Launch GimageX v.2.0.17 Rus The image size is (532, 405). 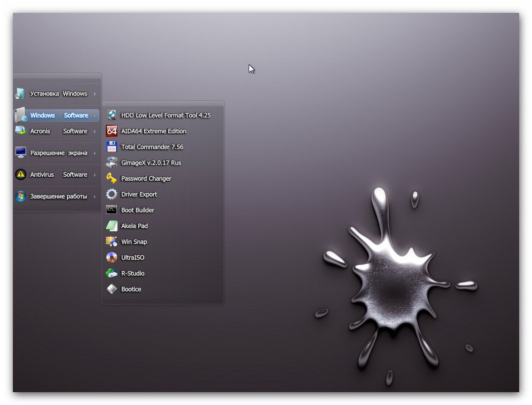(151, 162)
